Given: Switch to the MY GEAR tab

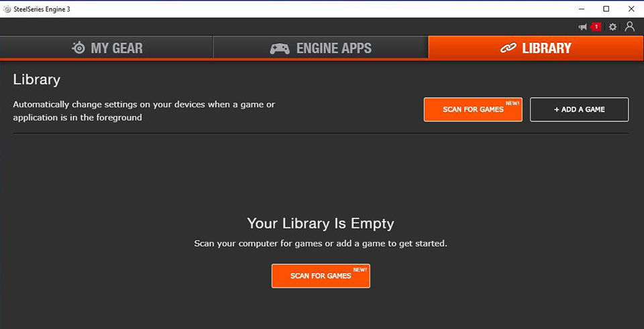Looking at the screenshot, I should click(107, 48).
